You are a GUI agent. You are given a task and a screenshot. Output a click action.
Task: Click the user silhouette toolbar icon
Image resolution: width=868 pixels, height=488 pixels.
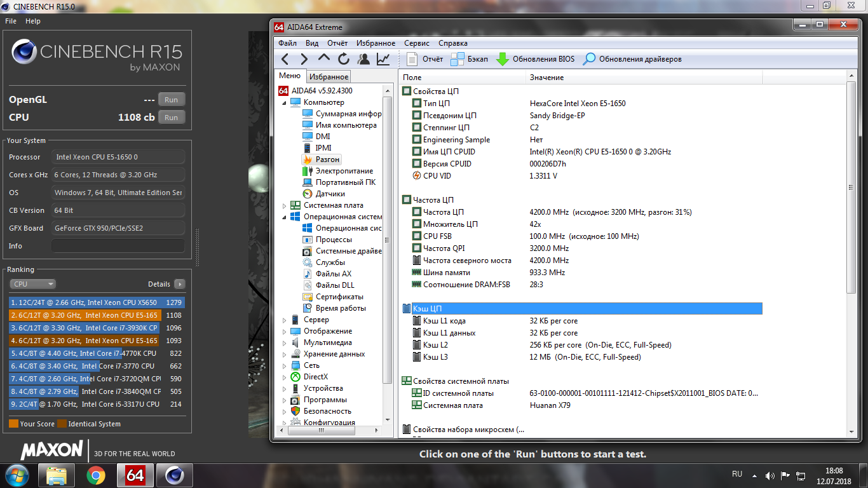tap(363, 59)
